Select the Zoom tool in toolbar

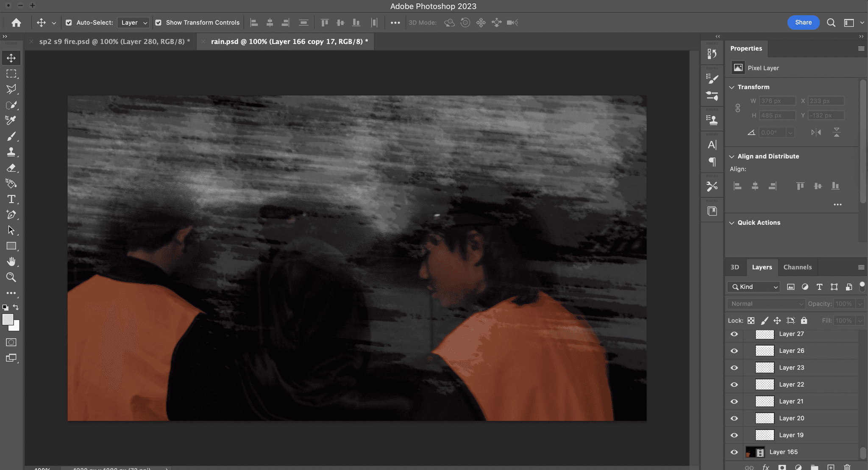(11, 277)
